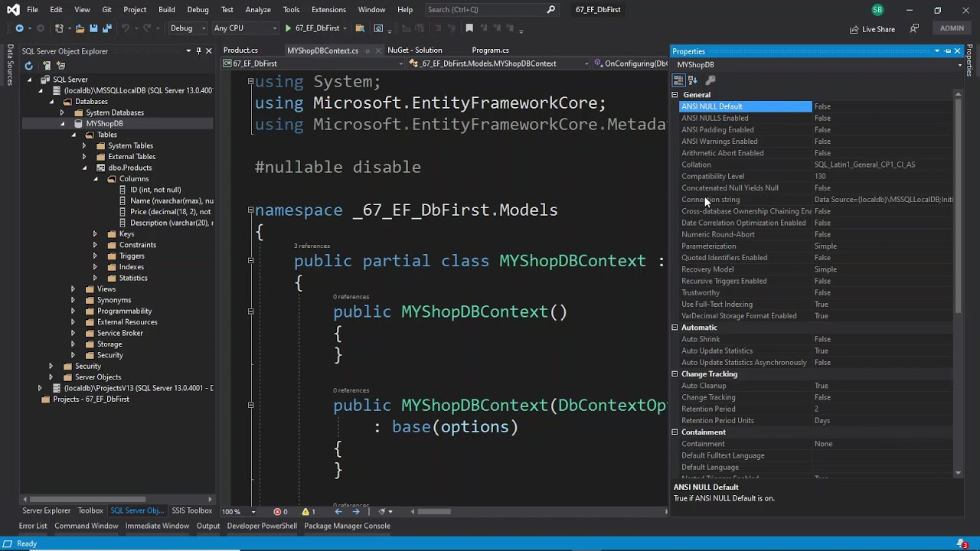Click the ADMIN button
The width and height of the screenshot is (980, 551).
952,28
